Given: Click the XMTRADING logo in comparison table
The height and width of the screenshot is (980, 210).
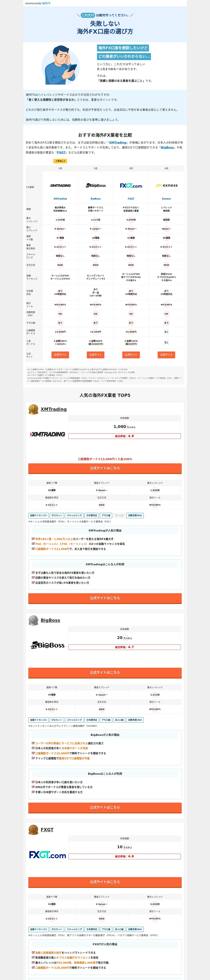Looking at the screenshot, I should click(x=60, y=186).
